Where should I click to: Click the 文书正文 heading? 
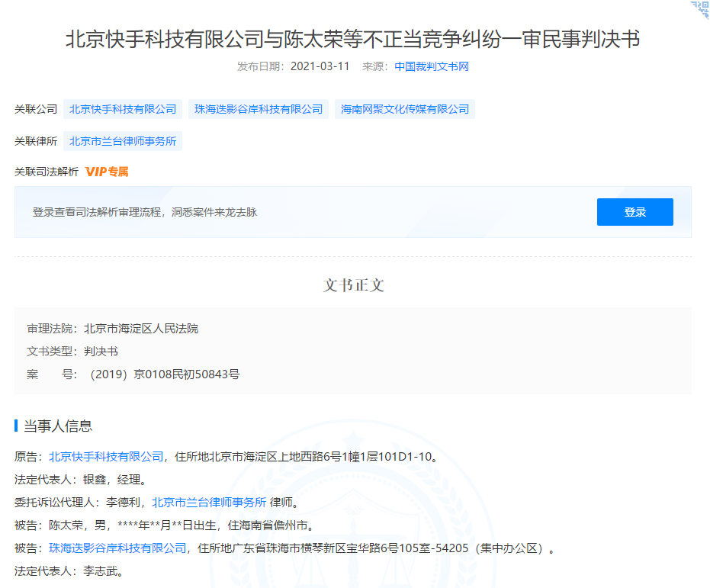coord(355,285)
